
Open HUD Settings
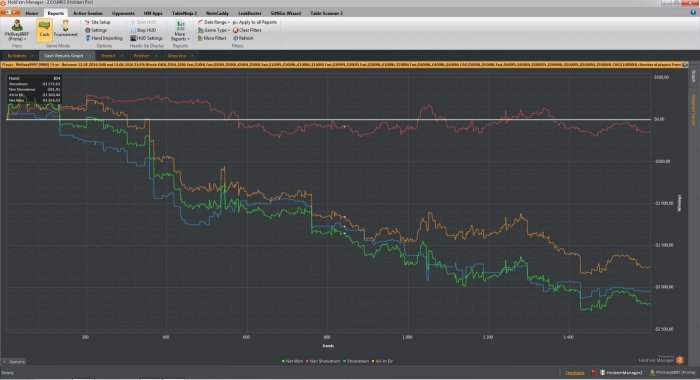coord(146,38)
